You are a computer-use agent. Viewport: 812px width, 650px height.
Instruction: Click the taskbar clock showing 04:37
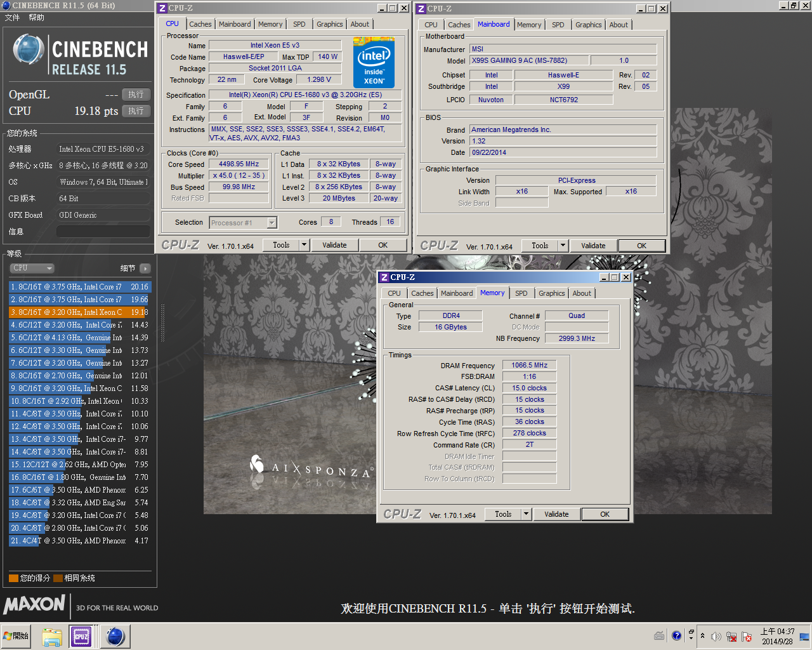pos(778,636)
